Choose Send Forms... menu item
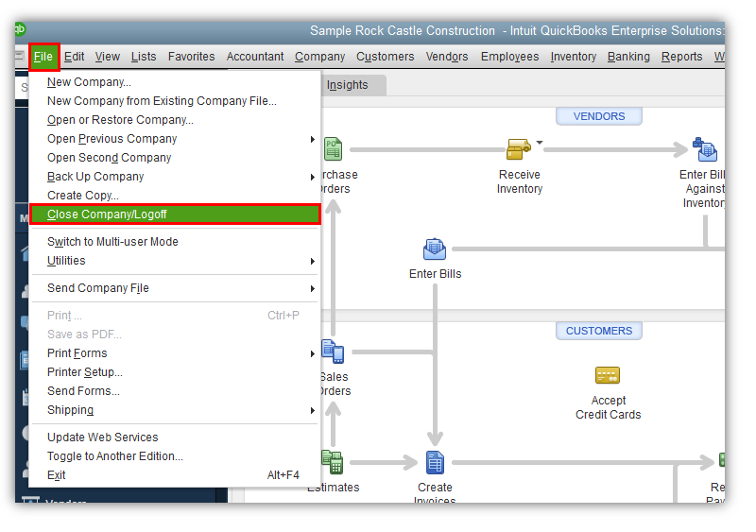 (175, 390)
